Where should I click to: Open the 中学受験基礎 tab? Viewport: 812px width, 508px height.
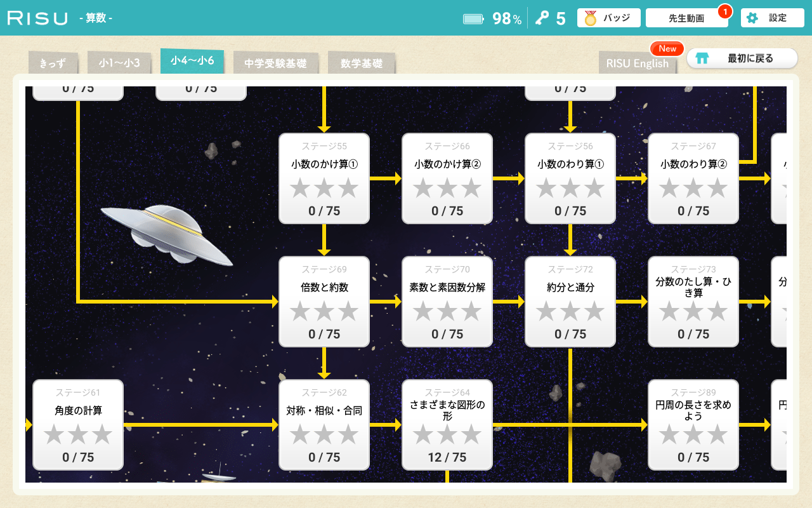tap(275, 63)
